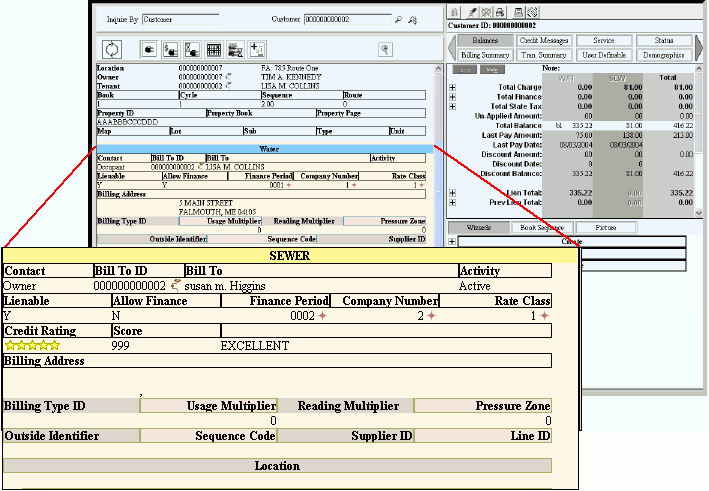
Task: Click the calendar grid toolbar icon
Action: pyautogui.click(x=213, y=49)
